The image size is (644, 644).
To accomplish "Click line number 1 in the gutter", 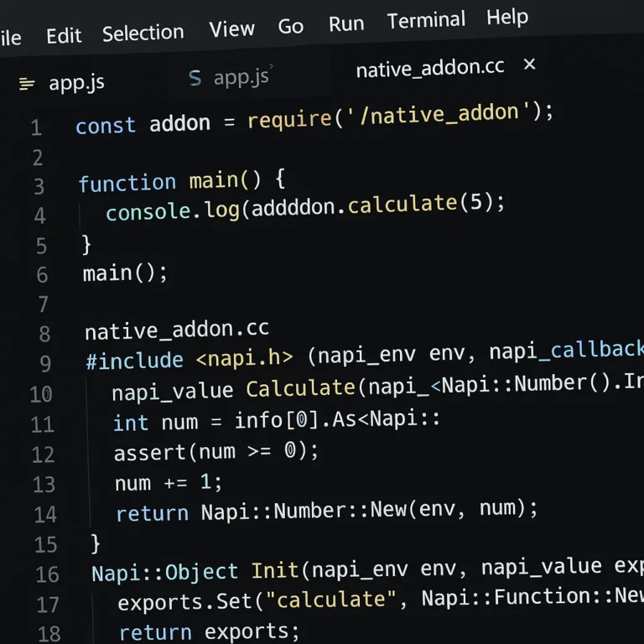I will coord(36,127).
